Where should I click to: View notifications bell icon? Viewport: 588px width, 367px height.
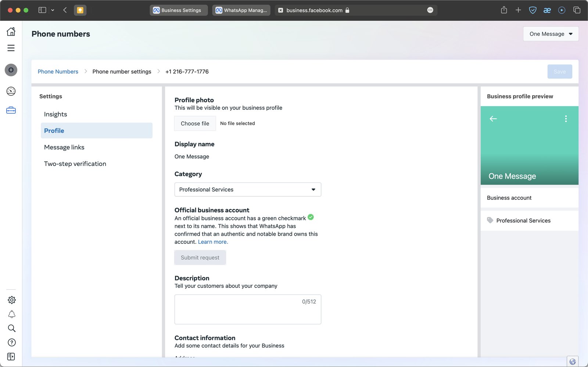[x=12, y=314]
